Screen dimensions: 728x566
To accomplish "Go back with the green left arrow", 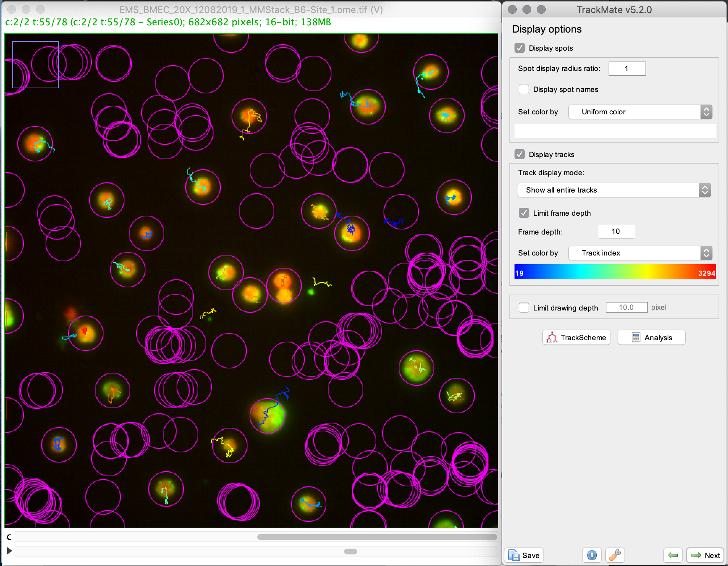I will [x=673, y=555].
